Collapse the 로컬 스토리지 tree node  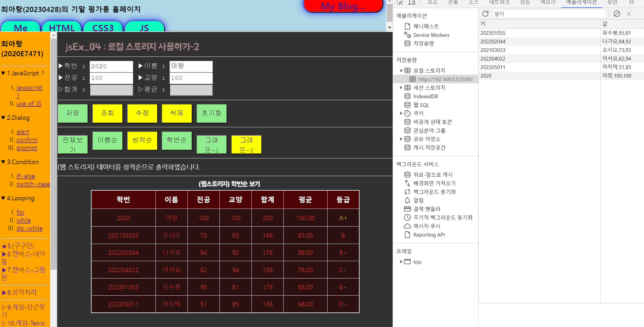[401, 71]
